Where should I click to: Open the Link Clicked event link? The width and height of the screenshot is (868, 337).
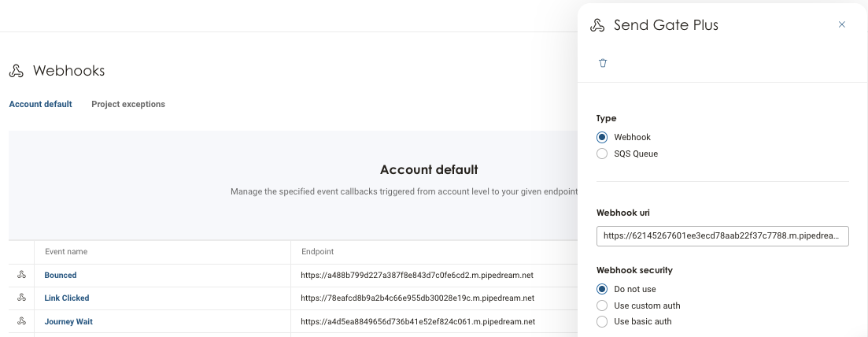click(67, 298)
